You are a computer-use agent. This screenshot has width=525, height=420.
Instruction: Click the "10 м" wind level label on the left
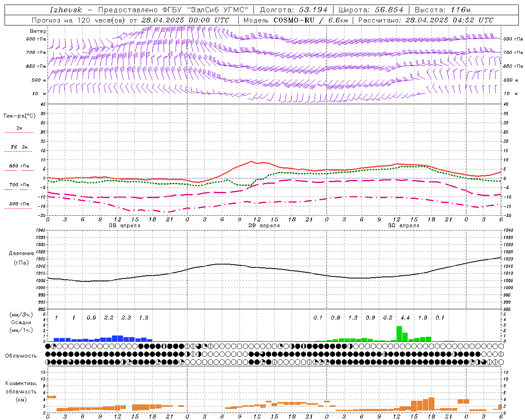(x=39, y=94)
